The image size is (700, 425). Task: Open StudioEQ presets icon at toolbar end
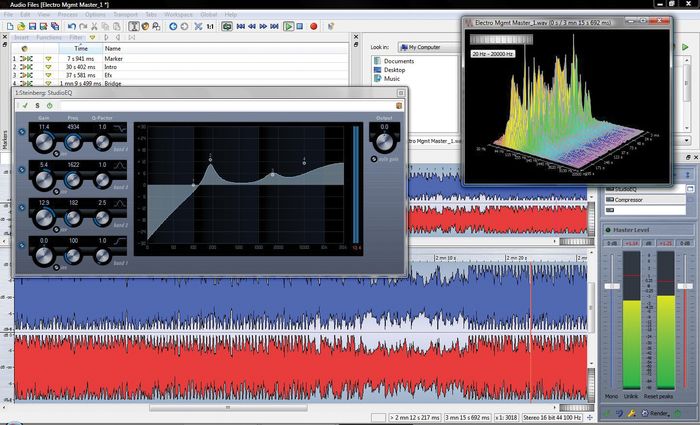pos(399,106)
